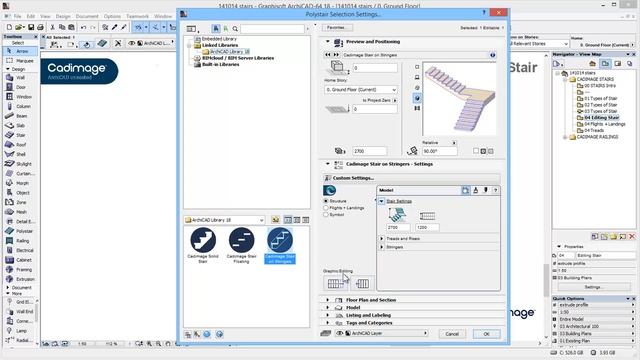Select the Skylight tool
The height and width of the screenshot is (360, 640).
tap(20, 164)
